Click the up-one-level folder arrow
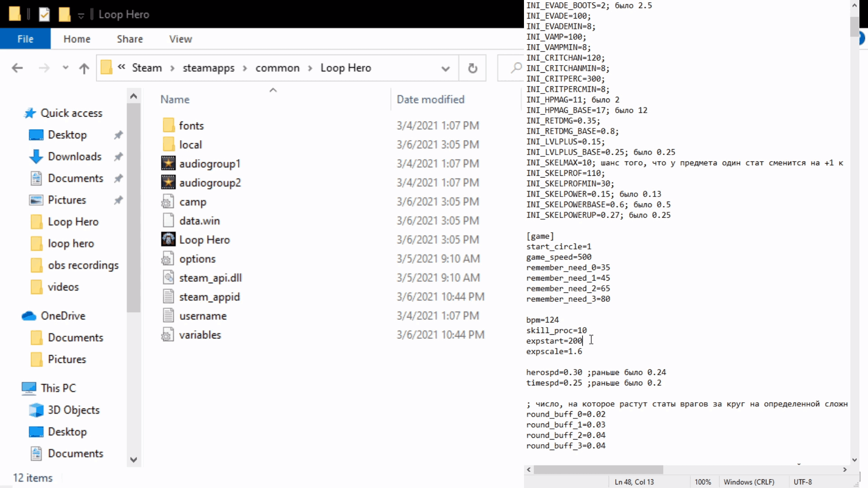 84,68
